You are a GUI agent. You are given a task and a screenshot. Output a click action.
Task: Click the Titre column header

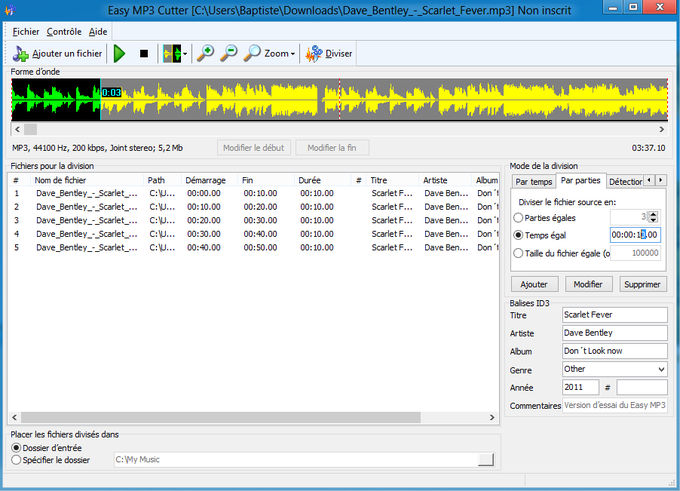(x=392, y=180)
